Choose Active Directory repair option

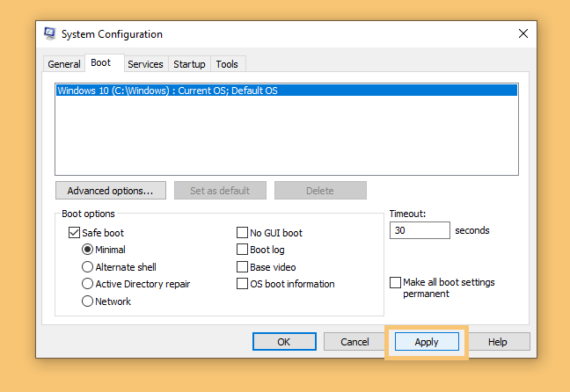coord(87,284)
